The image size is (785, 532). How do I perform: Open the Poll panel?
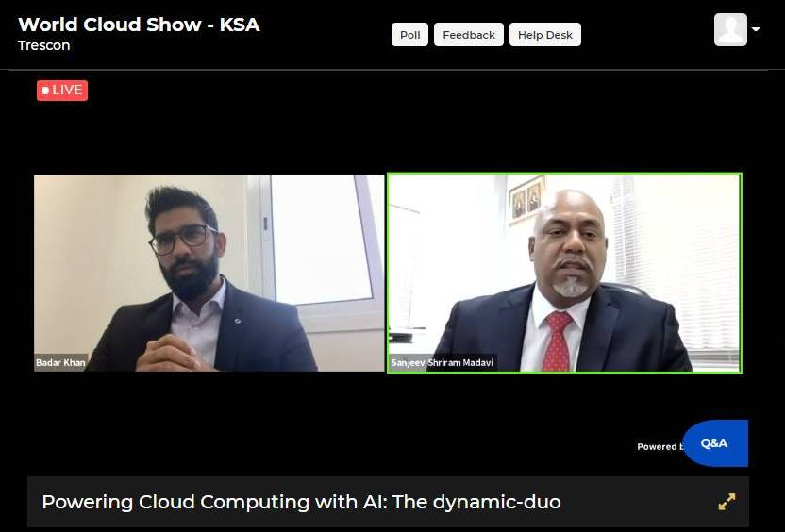[409, 35]
